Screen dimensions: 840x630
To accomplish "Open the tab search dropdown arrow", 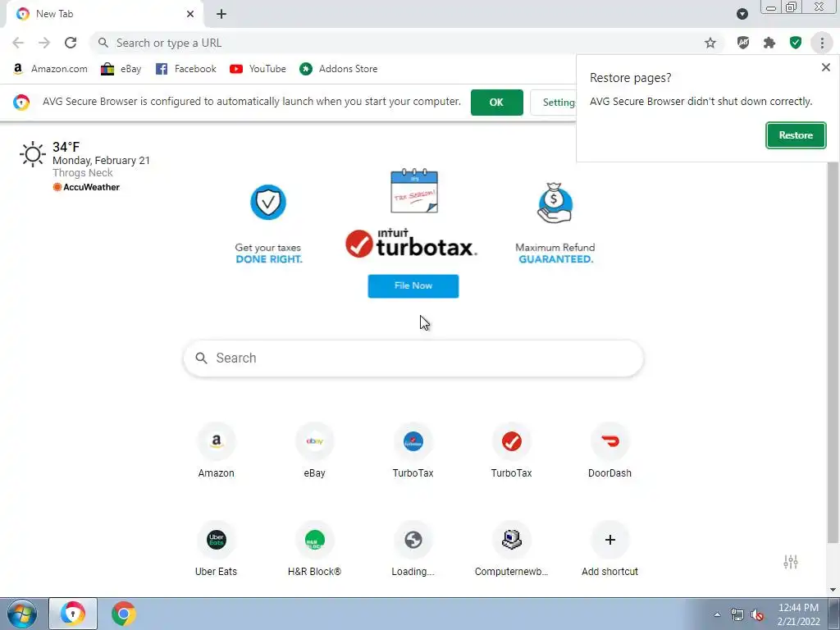I will 742,14.
